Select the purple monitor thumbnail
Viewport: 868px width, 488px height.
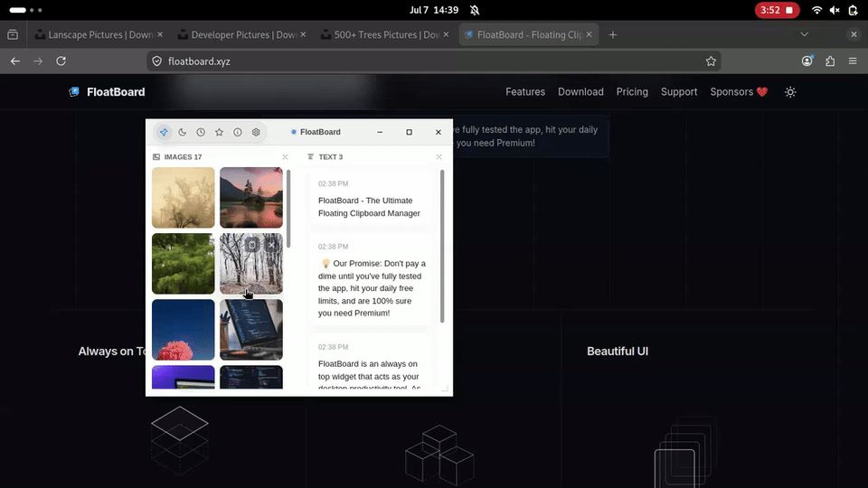[x=184, y=377]
